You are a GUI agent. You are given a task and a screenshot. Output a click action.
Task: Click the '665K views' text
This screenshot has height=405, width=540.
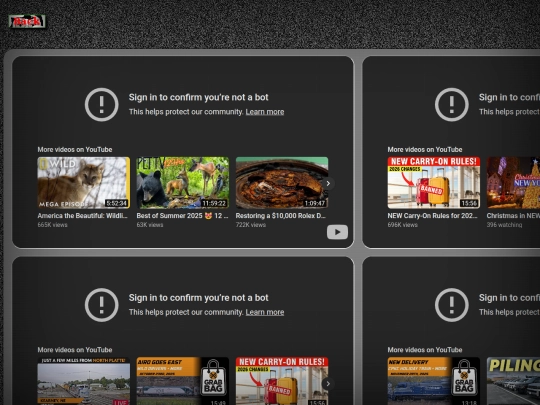[x=52, y=225]
